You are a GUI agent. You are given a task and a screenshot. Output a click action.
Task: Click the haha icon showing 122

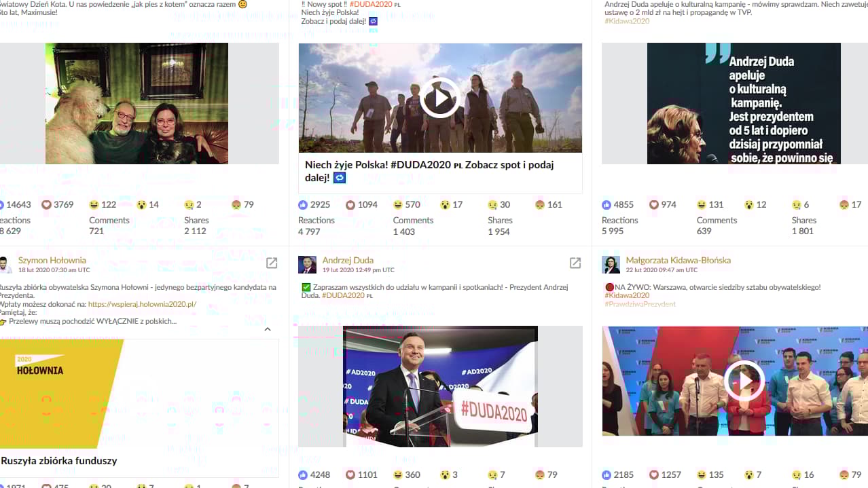[x=94, y=204]
